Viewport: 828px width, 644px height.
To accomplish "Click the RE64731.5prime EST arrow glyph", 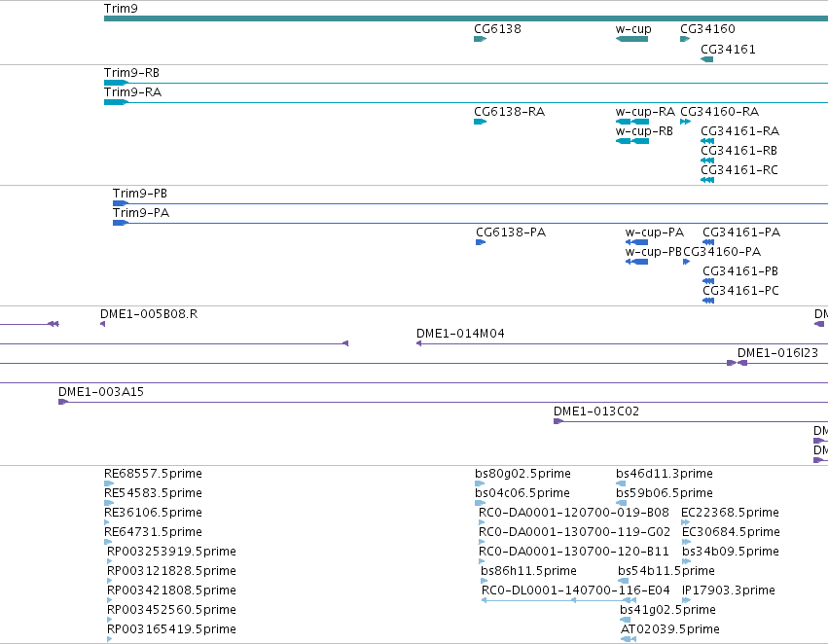I will 108,542.
